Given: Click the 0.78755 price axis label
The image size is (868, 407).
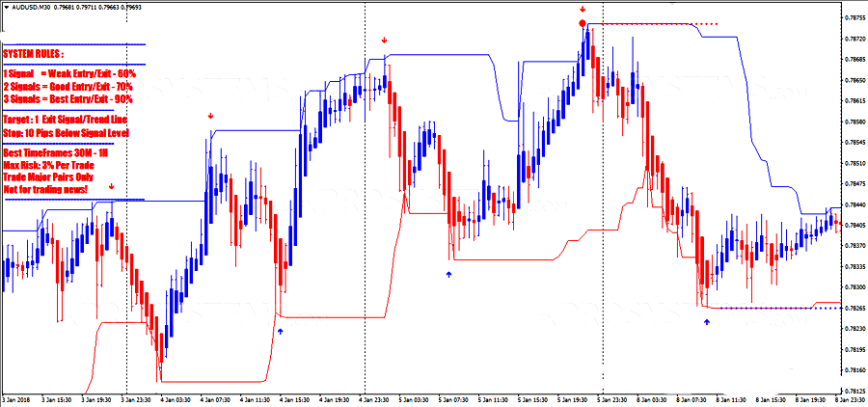Looking at the screenshot, I should coord(855,17).
